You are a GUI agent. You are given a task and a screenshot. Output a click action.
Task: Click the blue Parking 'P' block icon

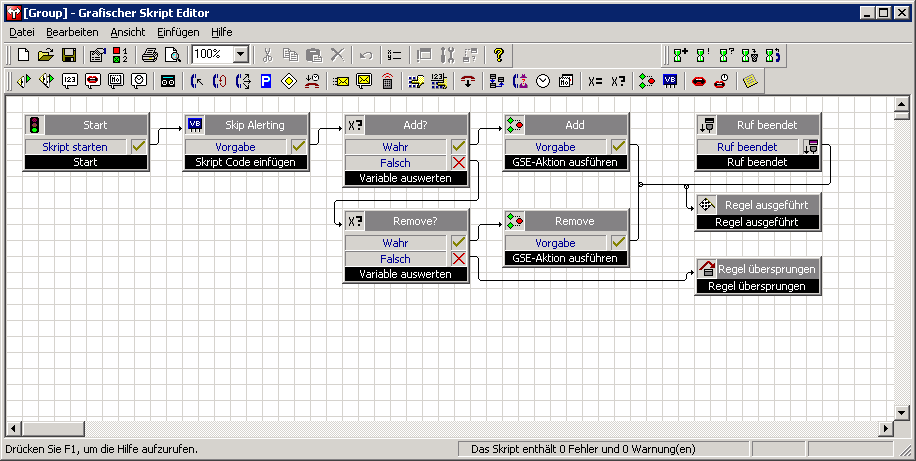[x=266, y=81]
